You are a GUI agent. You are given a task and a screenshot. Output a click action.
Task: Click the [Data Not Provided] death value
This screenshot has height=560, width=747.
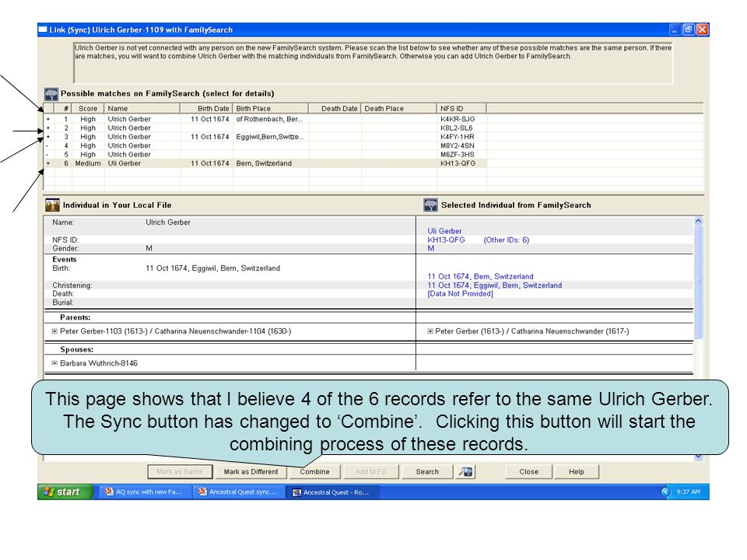point(460,294)
